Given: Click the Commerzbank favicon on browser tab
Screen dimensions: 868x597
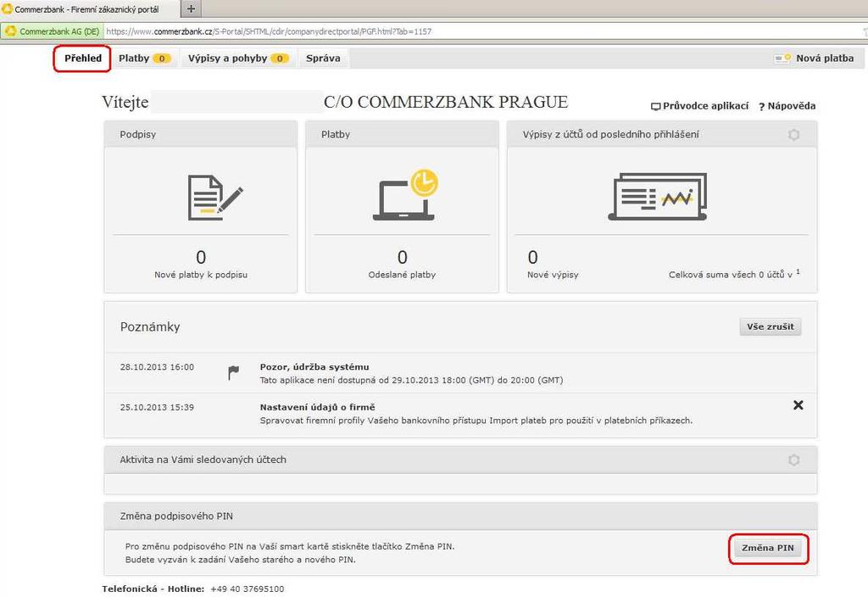Looking at the screenshot, I should 7,8.
